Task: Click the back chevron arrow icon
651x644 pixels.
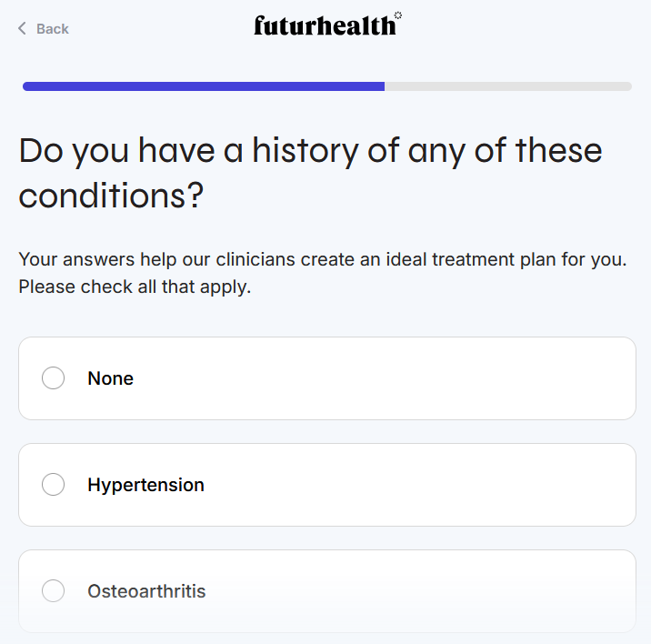Action: click(23, 29)
